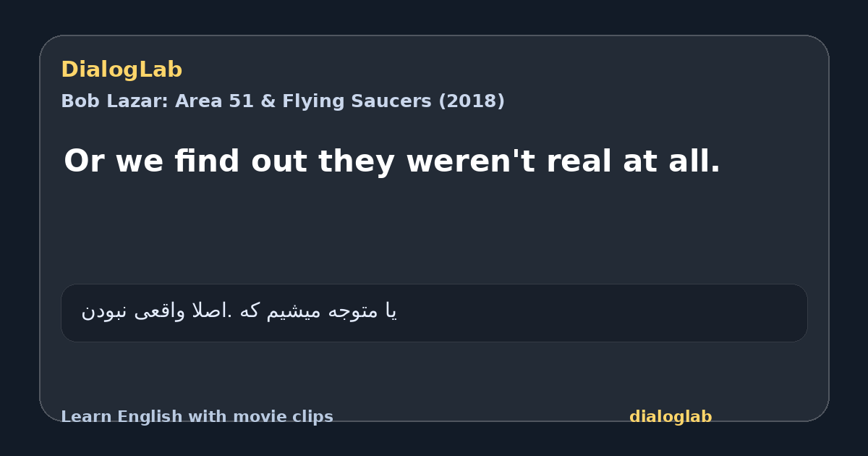This screenshot has height=456, width=868.
Task: Click the yellow "dialoglab" handle in footer
Action: 671,417
